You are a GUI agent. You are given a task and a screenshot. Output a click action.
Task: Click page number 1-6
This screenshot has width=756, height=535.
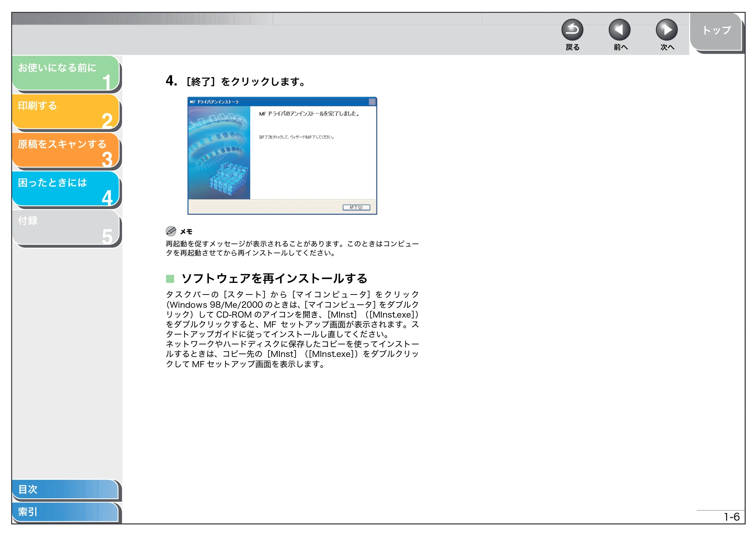click(x=731, y=517)
